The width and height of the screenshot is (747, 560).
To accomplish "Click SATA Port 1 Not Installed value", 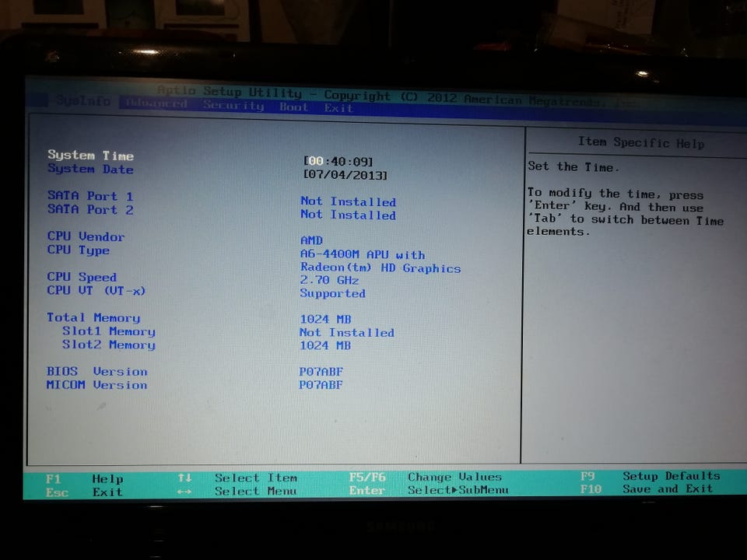I will tap(349, 201).
